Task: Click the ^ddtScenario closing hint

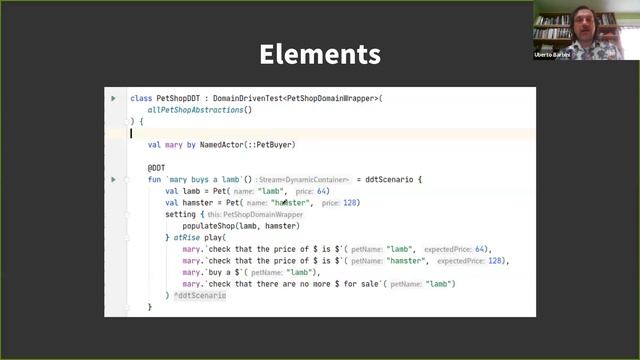Action: coord(200,296)
